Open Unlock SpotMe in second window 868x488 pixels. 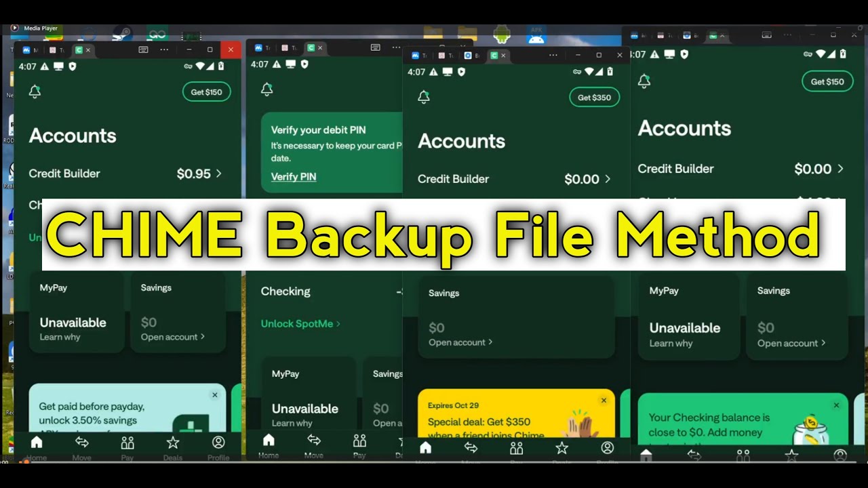[300, 323]
